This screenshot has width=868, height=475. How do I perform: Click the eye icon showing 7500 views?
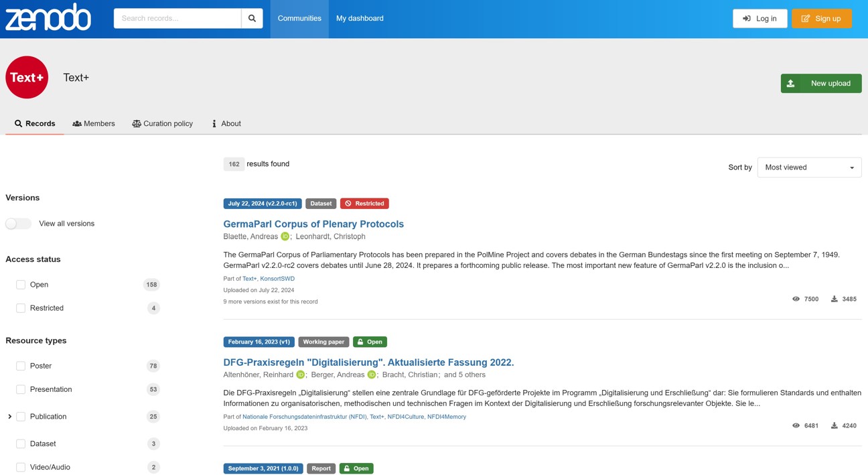pyautogui.click(x=796, y=299)
